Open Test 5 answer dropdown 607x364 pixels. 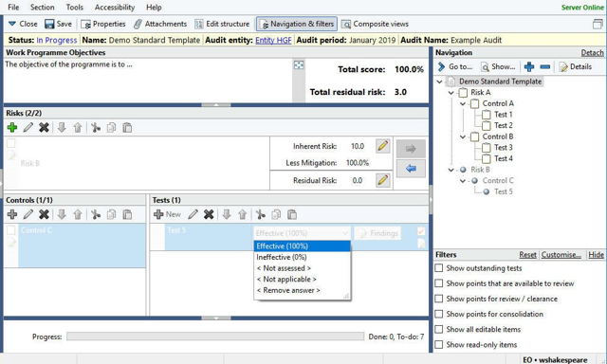point(302,233)
